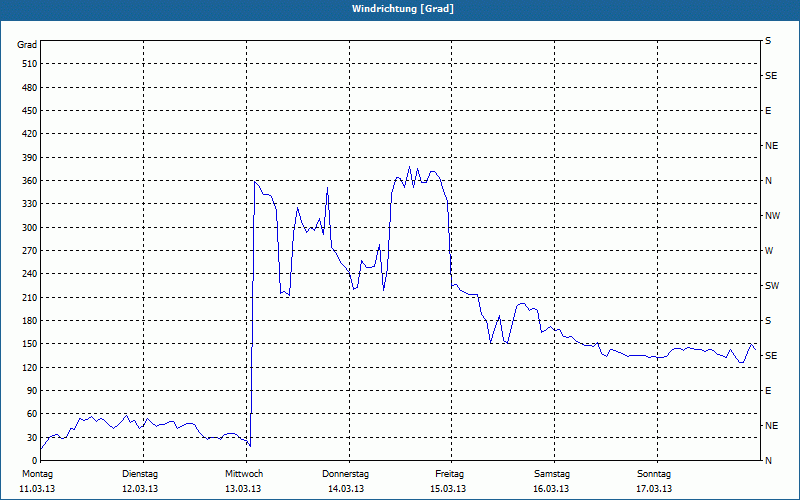Image resolution: width=800 pixels, height=500 pixels.
Task: Click the 30 value on the left axis
Action: [x=32, y=437]
